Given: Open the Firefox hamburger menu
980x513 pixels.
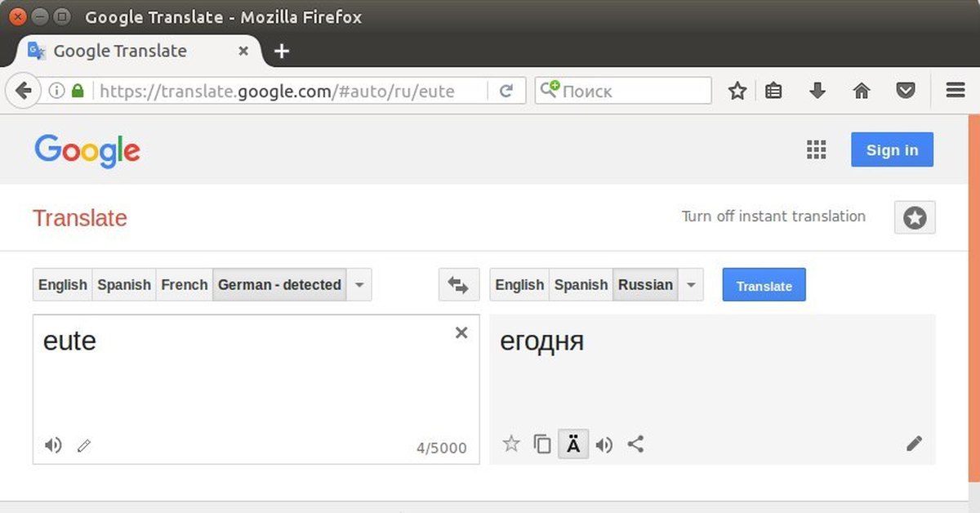Looking at the screenshot, I should [x=955, y=91].
